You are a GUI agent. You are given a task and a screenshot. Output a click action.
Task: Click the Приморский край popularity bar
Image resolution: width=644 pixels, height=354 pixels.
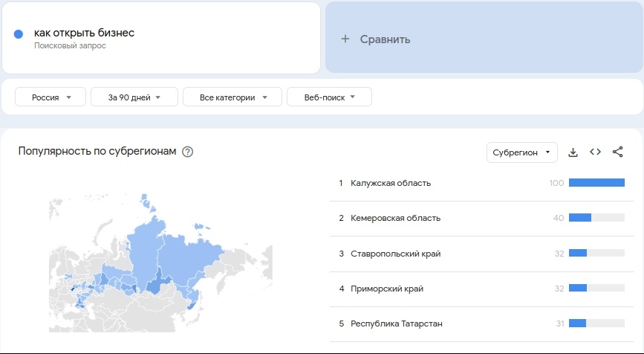coord(596,289)
